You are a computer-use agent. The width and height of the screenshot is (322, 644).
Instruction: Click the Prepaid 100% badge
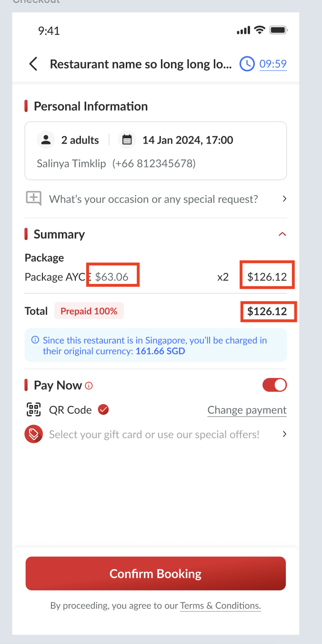pos(89,311)
